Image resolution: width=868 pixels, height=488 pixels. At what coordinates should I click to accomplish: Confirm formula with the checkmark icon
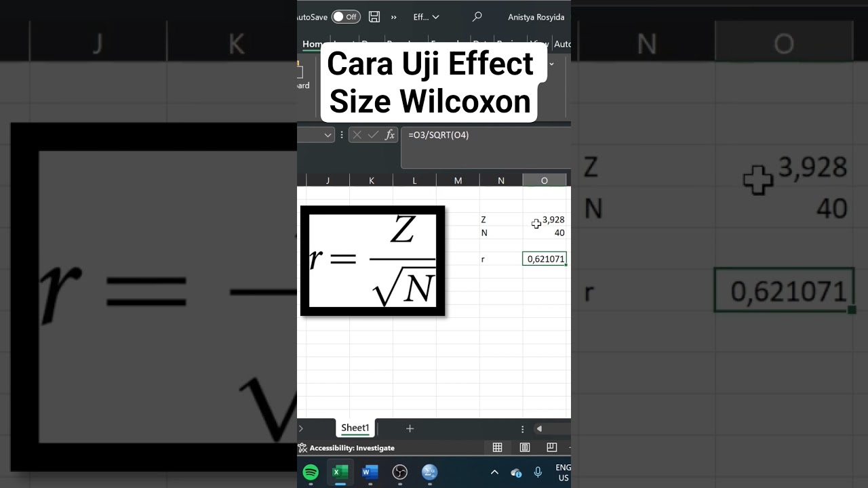coord(373,135)
